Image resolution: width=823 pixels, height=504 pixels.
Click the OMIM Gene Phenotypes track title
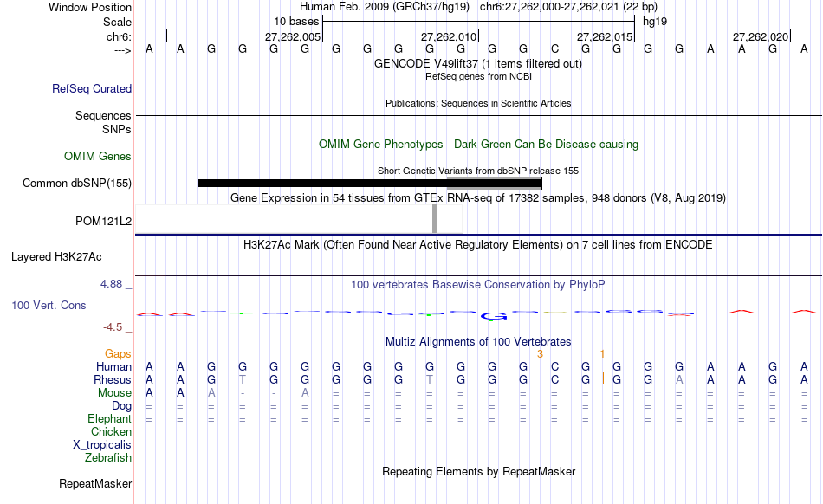[478, 145]
